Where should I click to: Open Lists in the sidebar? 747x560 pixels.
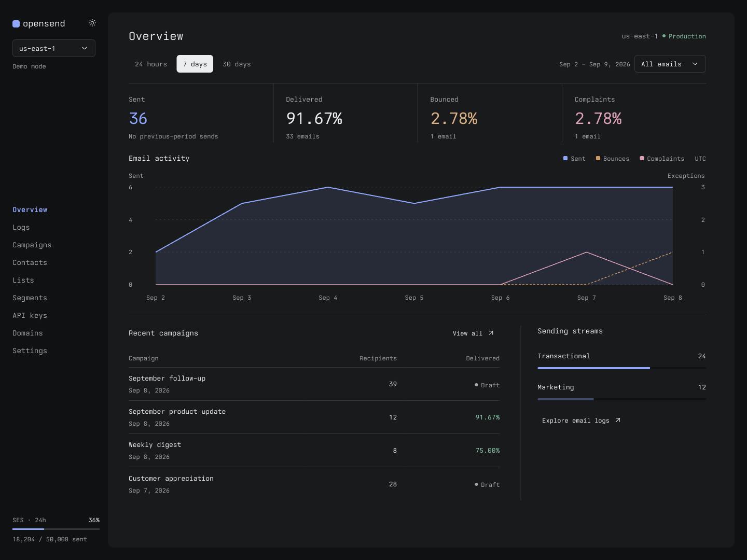23,280
